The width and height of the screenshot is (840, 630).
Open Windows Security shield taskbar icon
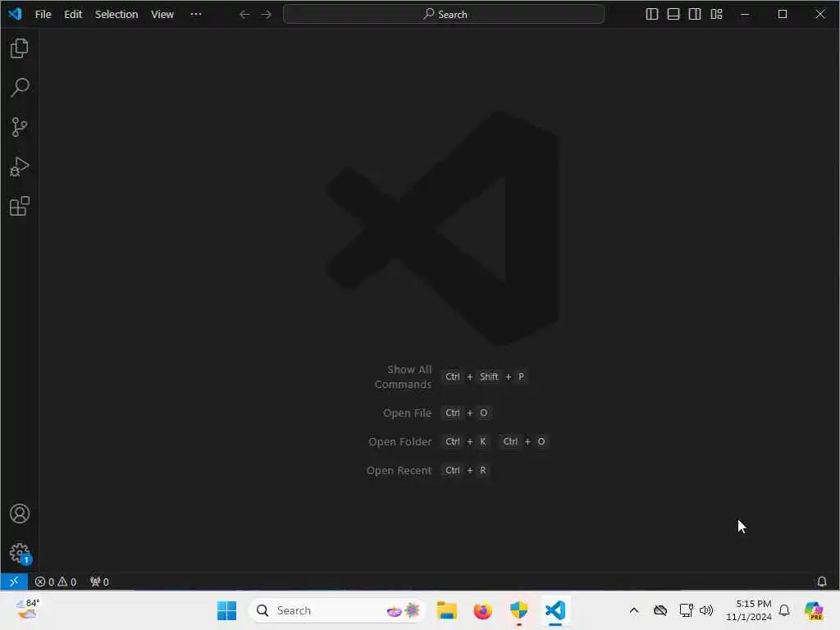point(518,610)
